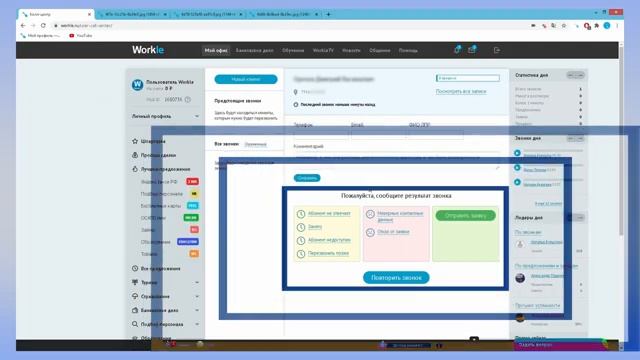
Task: Play the second call recording in «Звонки дня»
Action: click(517, 168)
